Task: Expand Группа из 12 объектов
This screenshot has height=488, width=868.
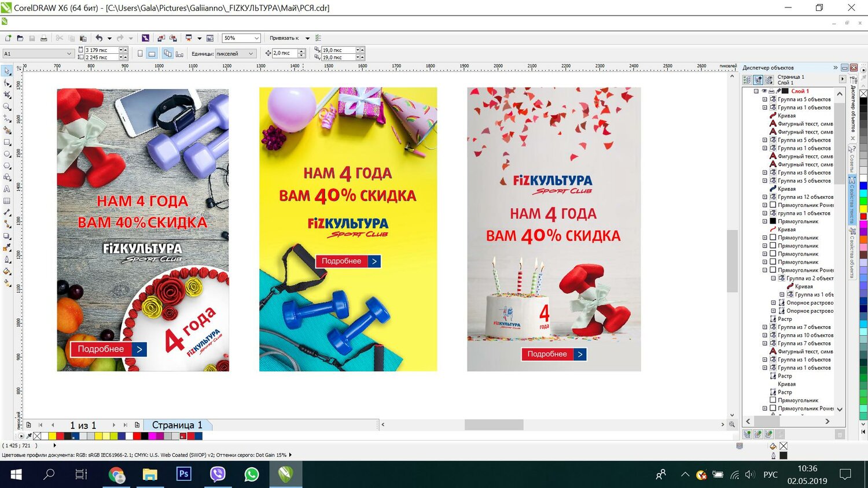Action: click(x=764, y=197)
